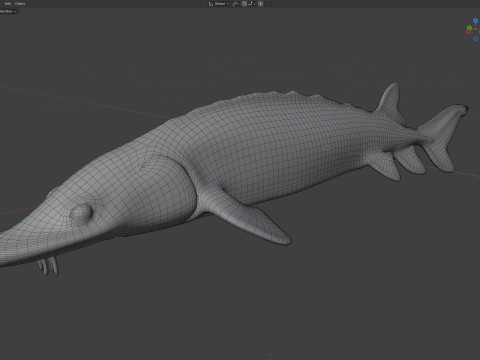The image size is (480, 360).
Task: Click the red X axis on navigation gizmo
Action: pos(468,32)
